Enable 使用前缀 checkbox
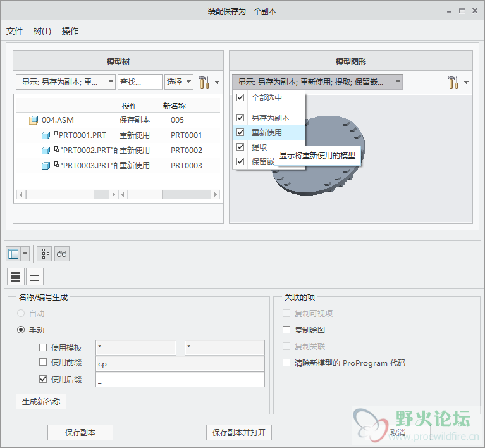The image size is (485, 448). point(43,362)
